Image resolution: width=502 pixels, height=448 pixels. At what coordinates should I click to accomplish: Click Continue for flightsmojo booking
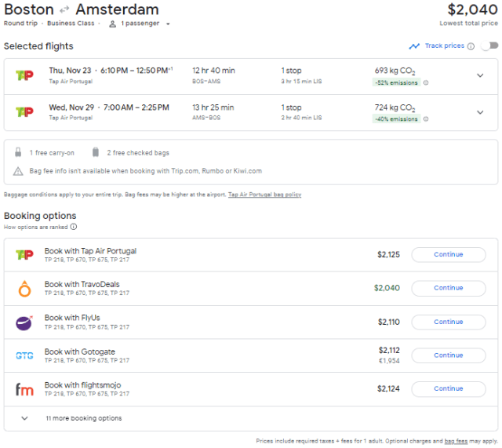tap(448, 388)
